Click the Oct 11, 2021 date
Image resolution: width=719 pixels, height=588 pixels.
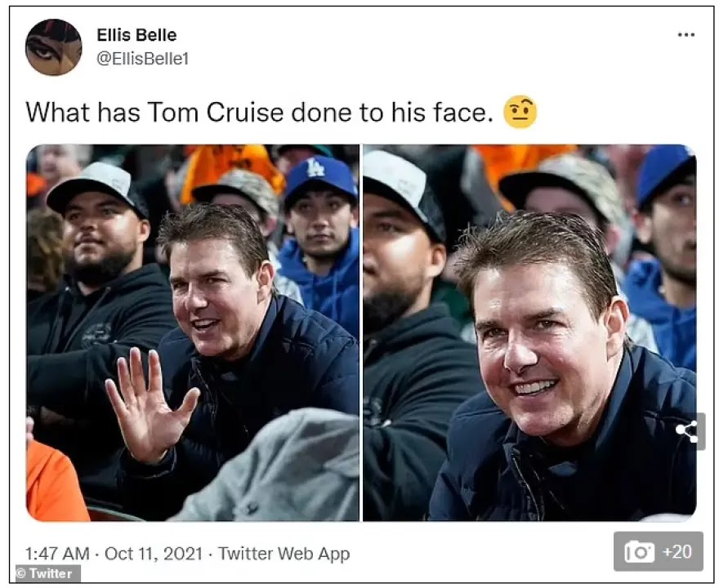click(154, 554)
